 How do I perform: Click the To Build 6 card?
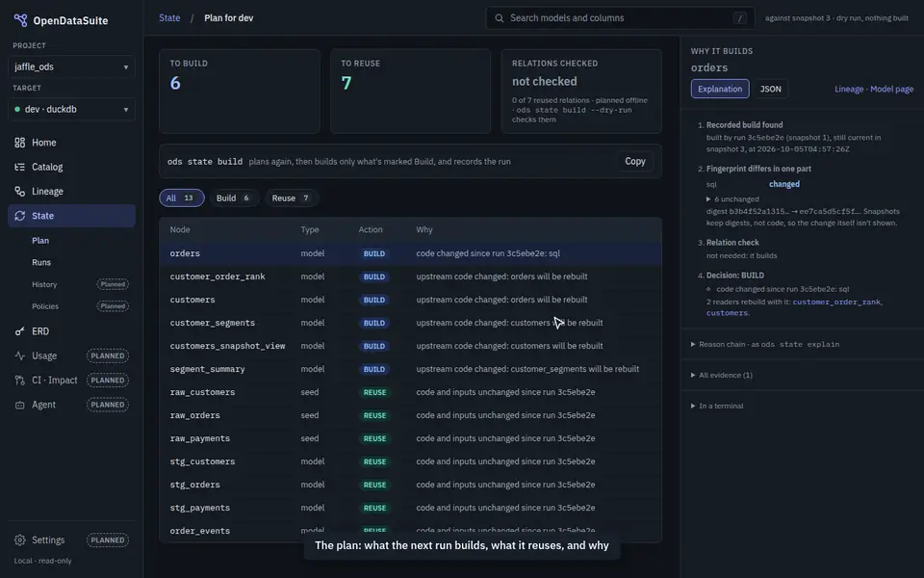(x=240, y=91)
